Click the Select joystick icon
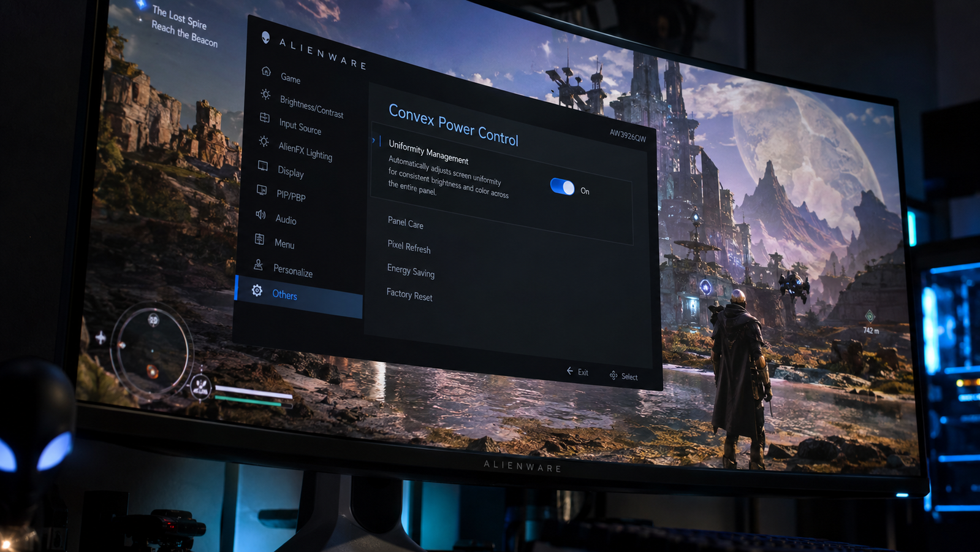 coord(613,375)
